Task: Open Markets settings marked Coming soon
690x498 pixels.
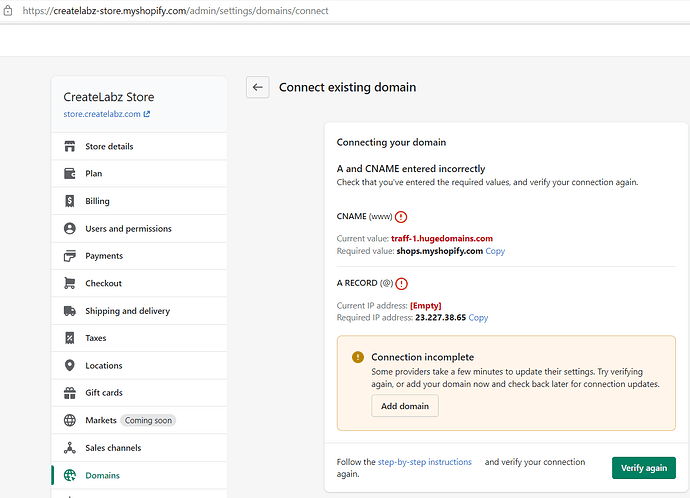Action: pyautogui.click(x=101, y=420)
